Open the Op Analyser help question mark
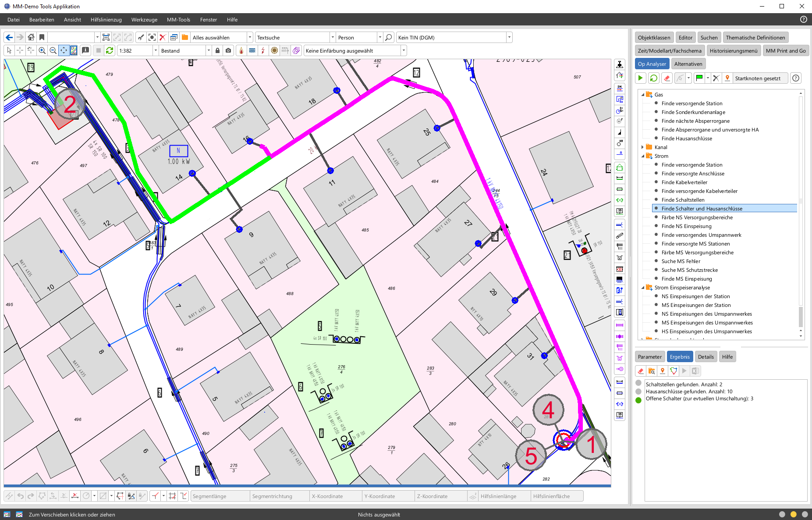The width and height of the screenshot is (812, 520). (796, 78)
